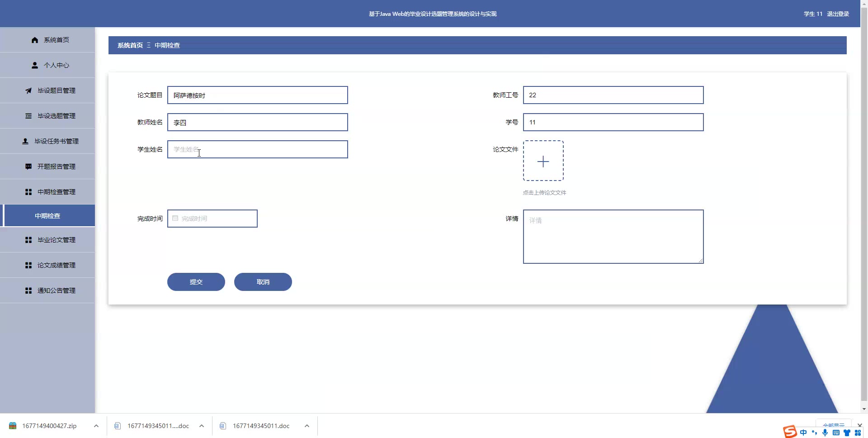Click the grid icon for 论文成绩管理

coord(28,265)
